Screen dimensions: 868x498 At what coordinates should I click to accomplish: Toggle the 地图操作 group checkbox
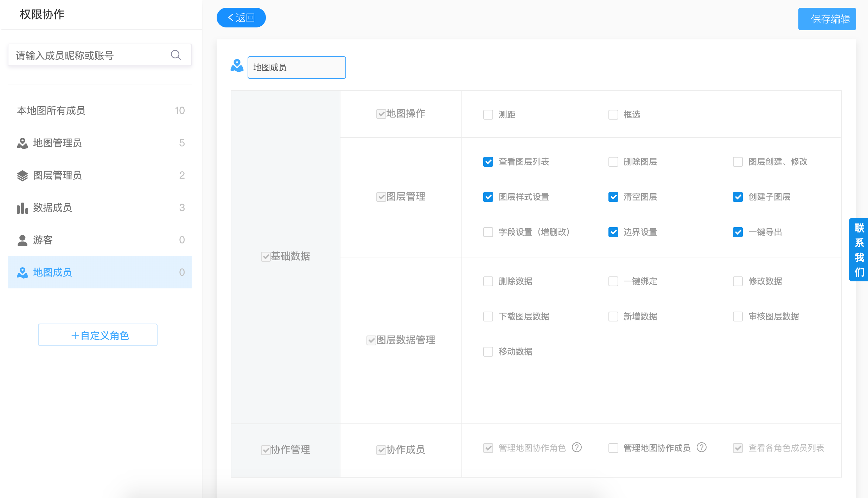click(x=381, y=114)
